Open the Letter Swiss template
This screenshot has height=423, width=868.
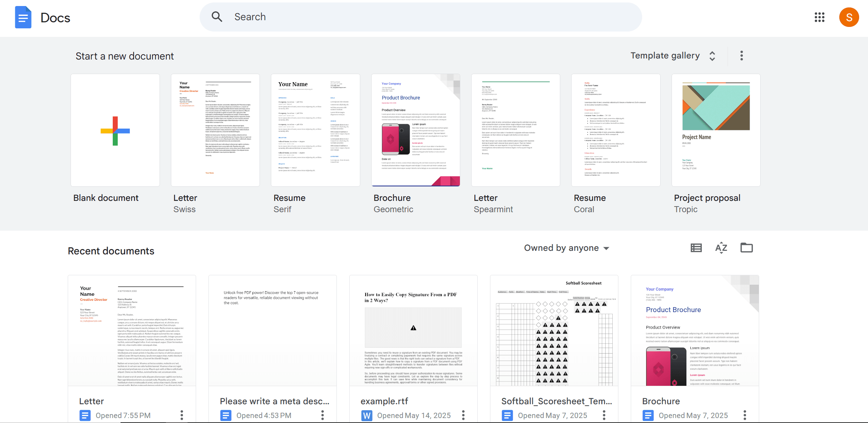[215, 130]
